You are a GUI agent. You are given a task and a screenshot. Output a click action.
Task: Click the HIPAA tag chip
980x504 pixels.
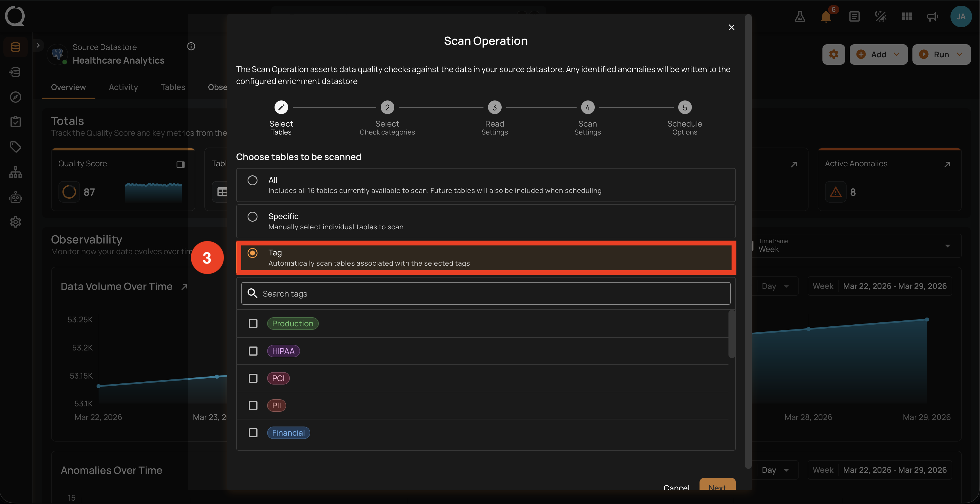coord(283,351)
